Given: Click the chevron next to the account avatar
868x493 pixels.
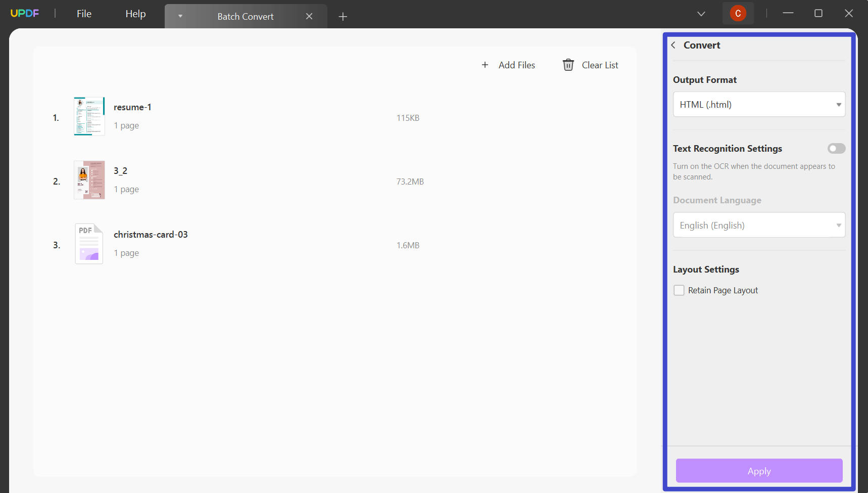Looking at the screenshot, I should tap(701, 14).
